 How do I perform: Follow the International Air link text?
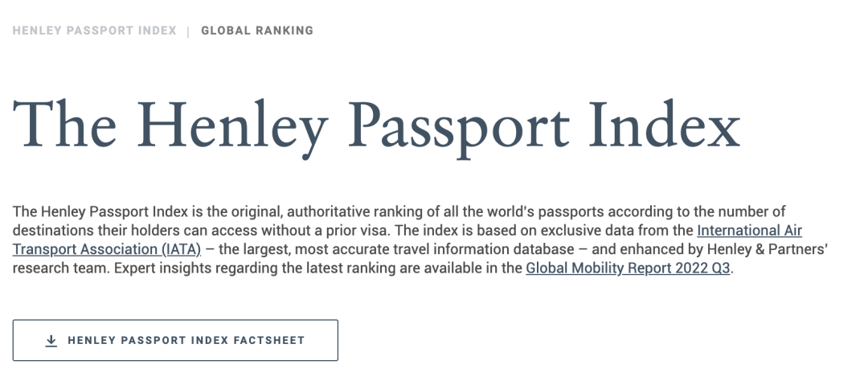coord(749,231)
